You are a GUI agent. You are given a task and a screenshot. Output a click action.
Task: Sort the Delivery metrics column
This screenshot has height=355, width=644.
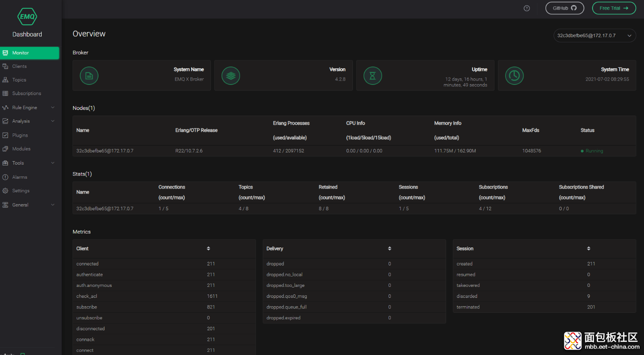tap(390, 249)
